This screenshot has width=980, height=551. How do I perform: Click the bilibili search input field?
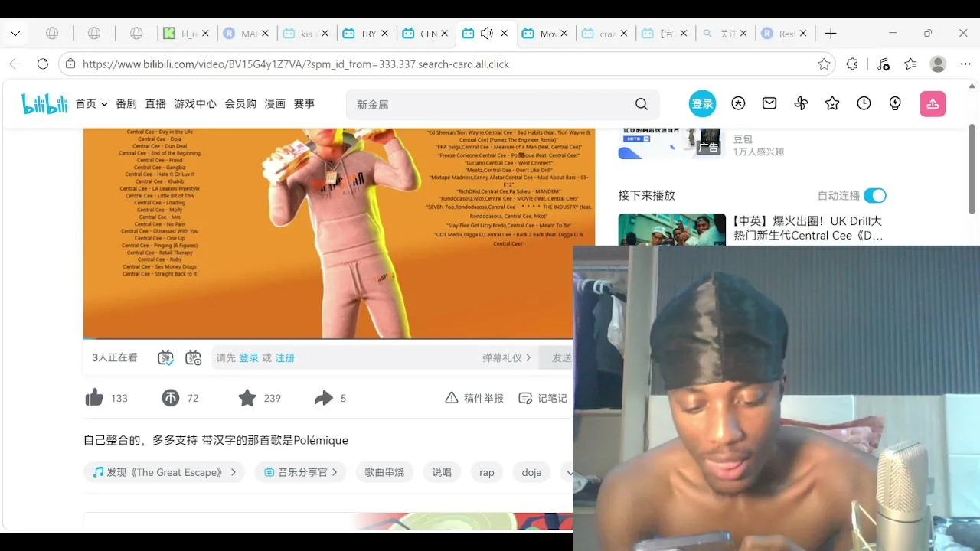490,104
